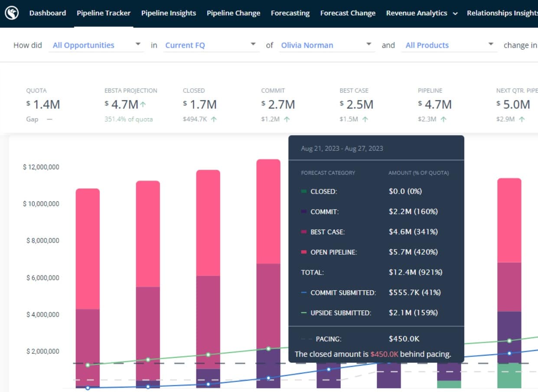The height and width of the screenshot is (392, 538).
Task: Click the up arrow next to $2.9M
Action: point(522,119)
